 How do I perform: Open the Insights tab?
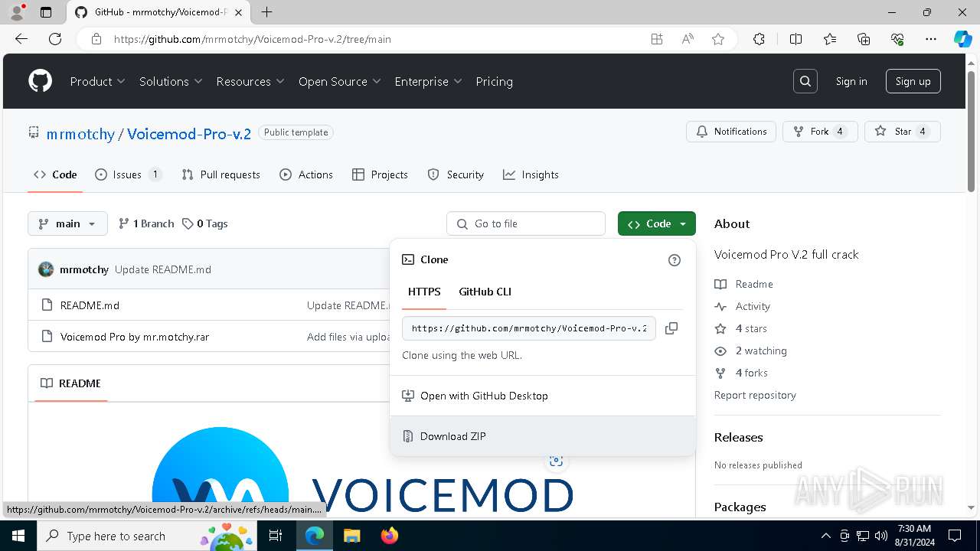(531, 174)
